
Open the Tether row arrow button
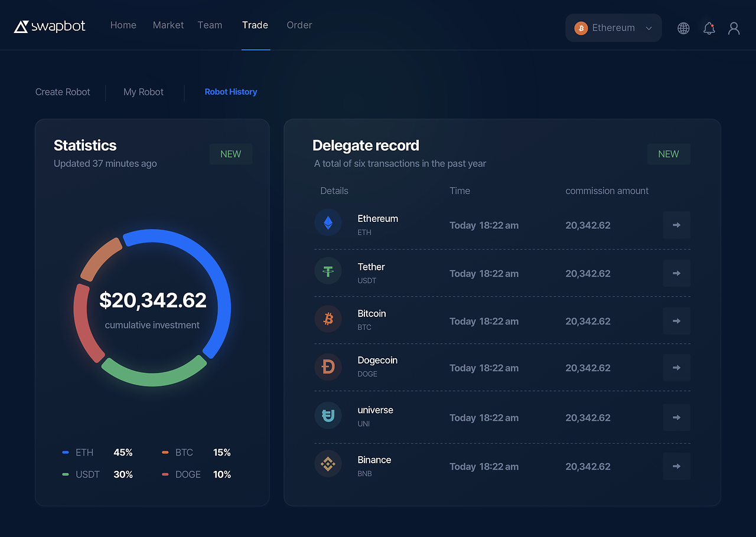676,273
